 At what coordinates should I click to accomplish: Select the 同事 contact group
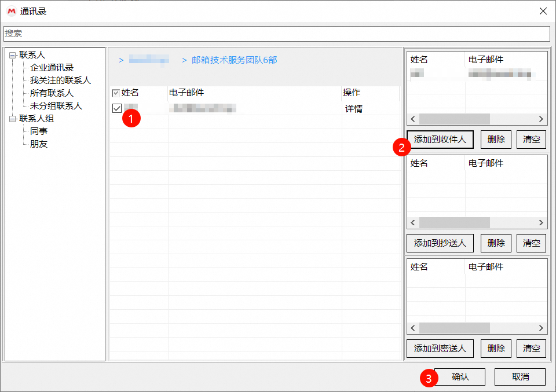pos(39,131)
